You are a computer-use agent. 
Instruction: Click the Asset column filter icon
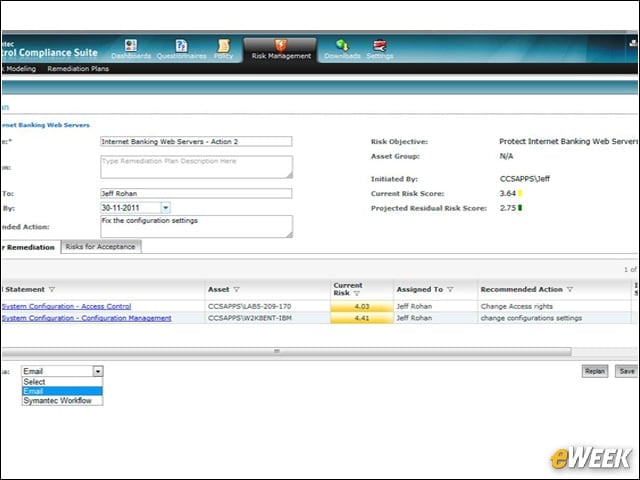(236, 289)
